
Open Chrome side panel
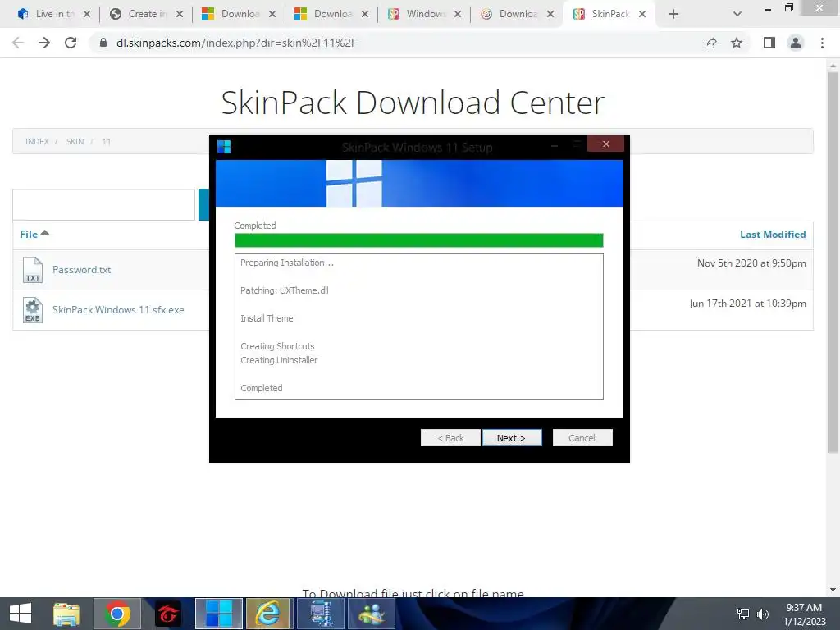pos(769,43)
